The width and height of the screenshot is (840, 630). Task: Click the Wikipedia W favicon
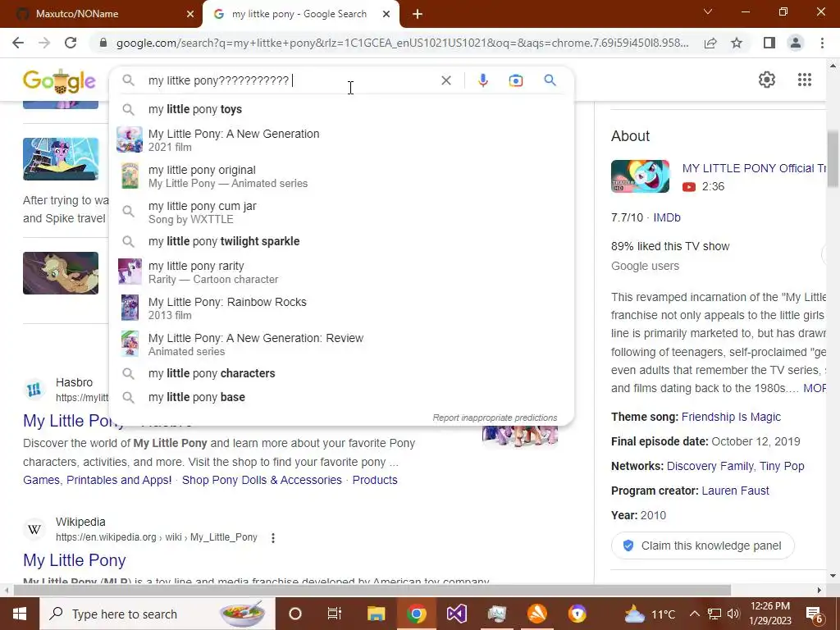point(34,529)
